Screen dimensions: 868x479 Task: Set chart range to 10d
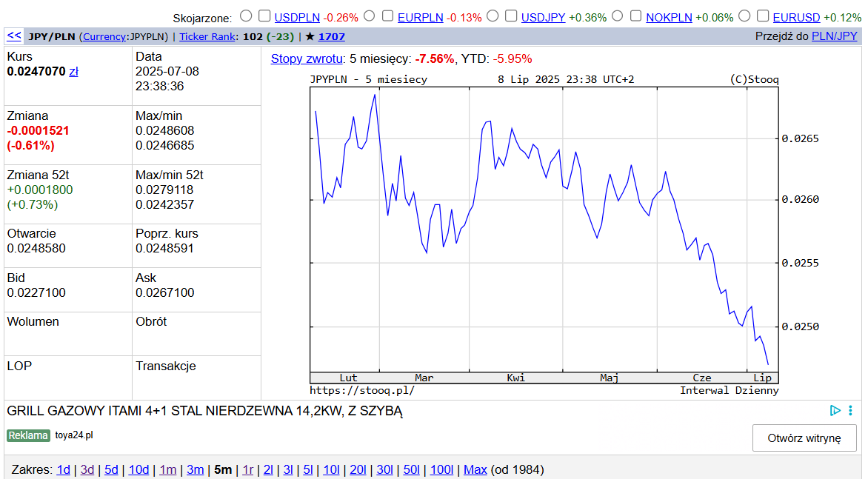pos(138,469)
